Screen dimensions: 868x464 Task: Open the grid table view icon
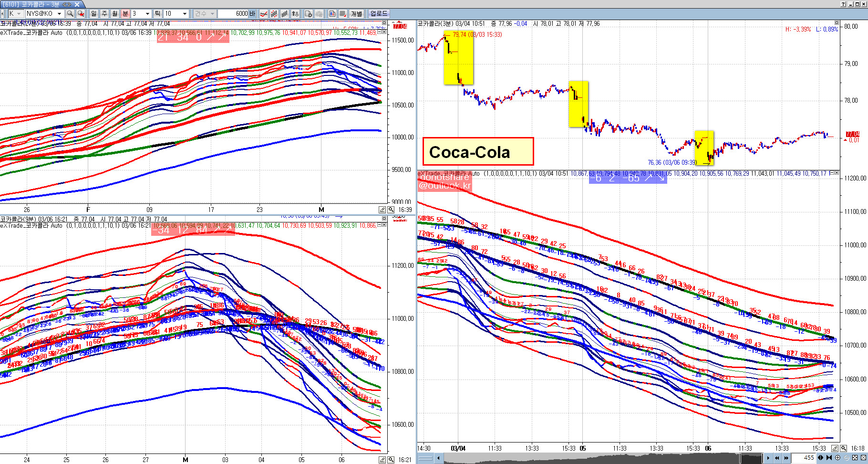[x=342, y=14]
